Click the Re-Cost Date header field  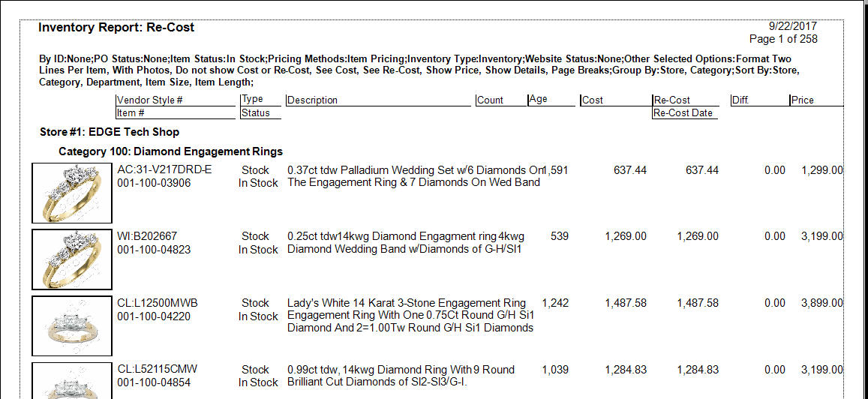pos(683,113)
